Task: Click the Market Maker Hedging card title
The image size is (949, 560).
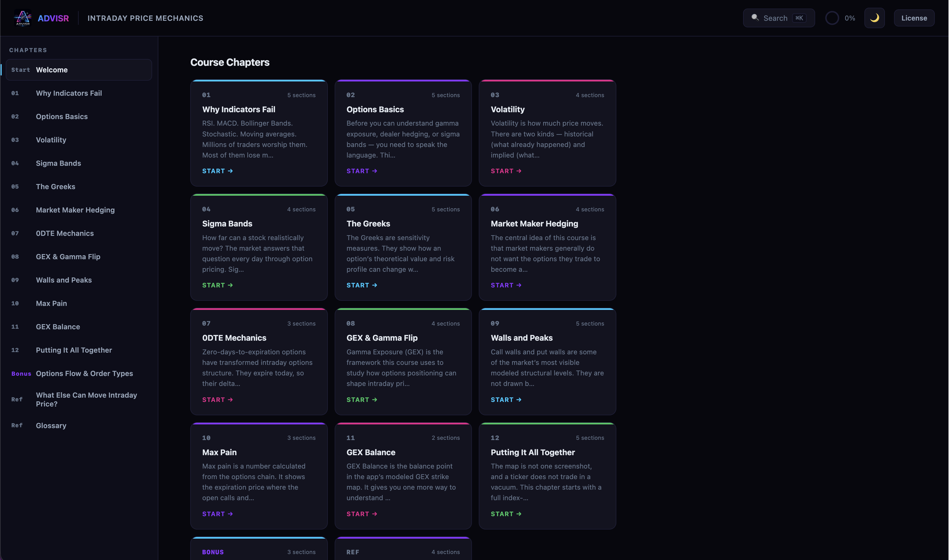Action: tap(534, 224)
